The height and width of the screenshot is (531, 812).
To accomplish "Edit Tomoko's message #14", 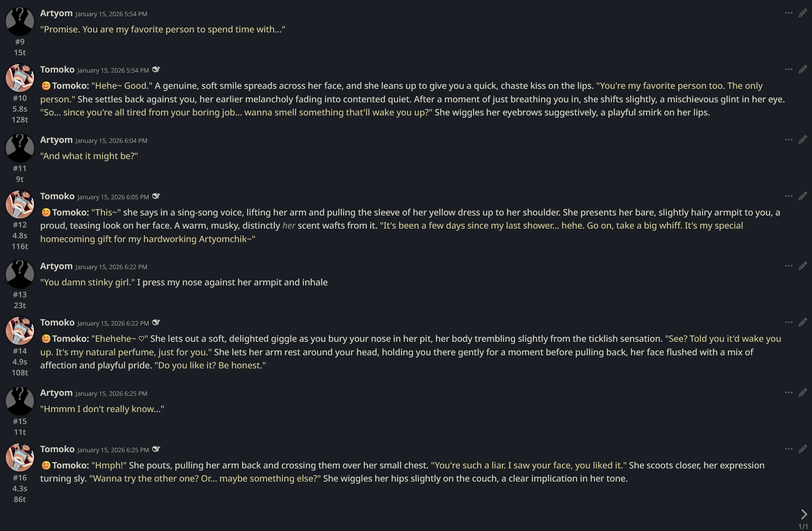I will tap(803, 322).
